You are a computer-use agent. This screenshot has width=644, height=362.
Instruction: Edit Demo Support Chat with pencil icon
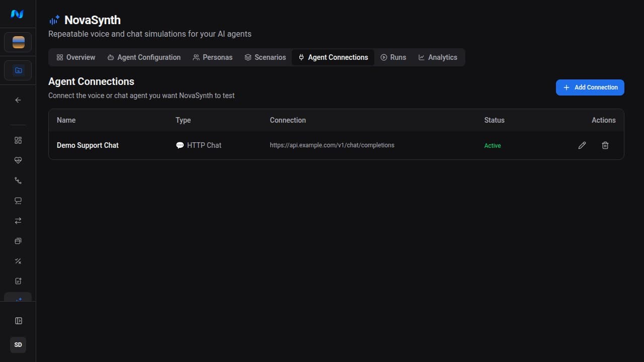582,145
